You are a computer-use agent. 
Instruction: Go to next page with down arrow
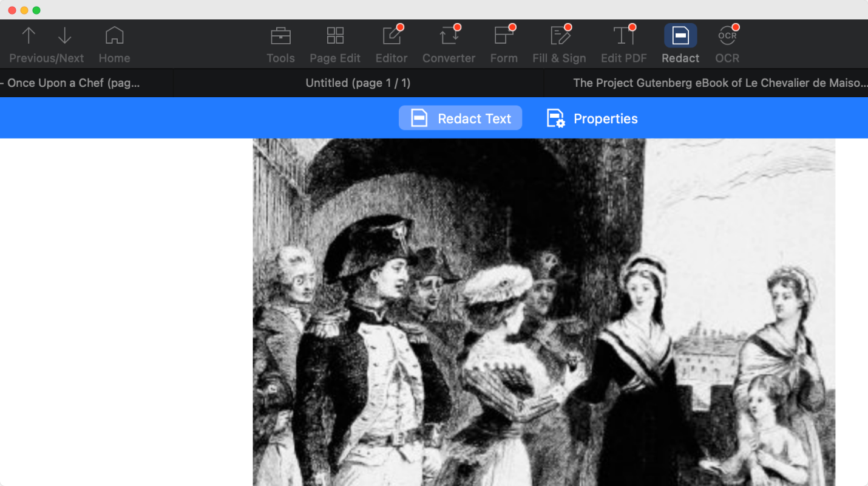64,36
